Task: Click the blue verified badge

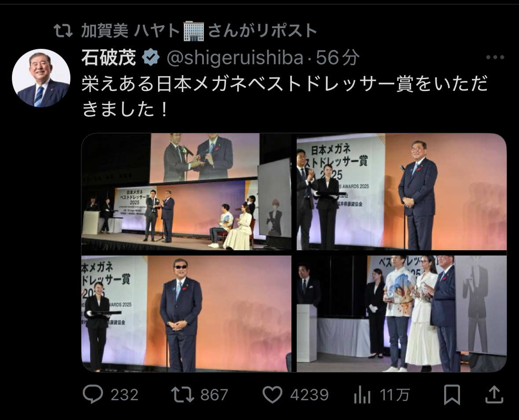Action: coord(151,58)
